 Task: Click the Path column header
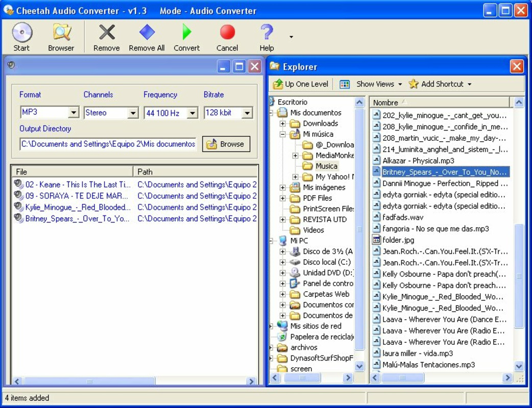196,172
